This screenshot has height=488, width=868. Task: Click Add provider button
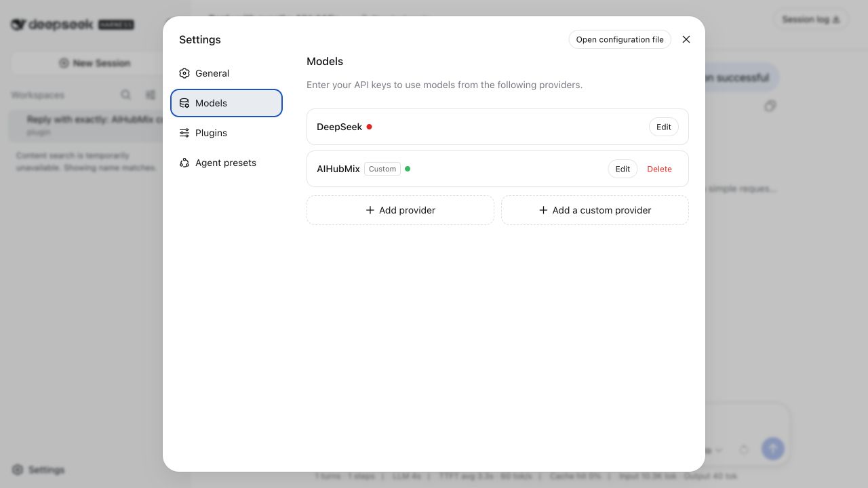(x=400, y=210)
